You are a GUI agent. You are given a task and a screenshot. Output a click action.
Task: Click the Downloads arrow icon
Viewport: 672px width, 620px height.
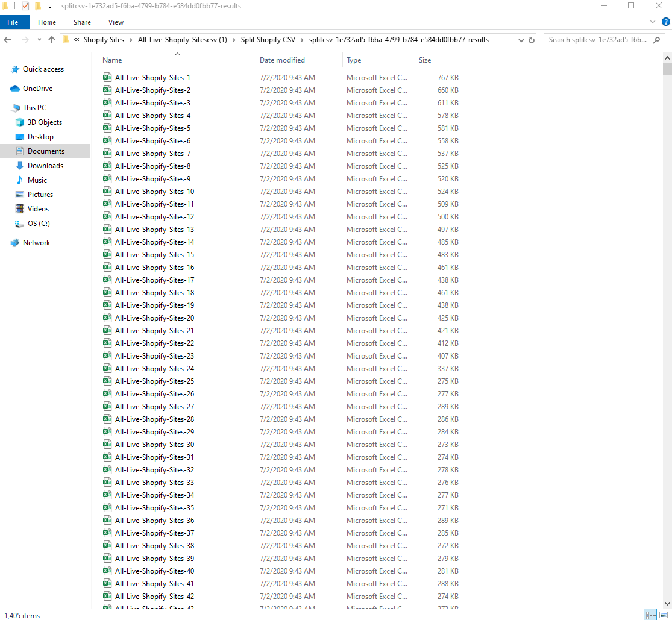[x=20, y=166]
